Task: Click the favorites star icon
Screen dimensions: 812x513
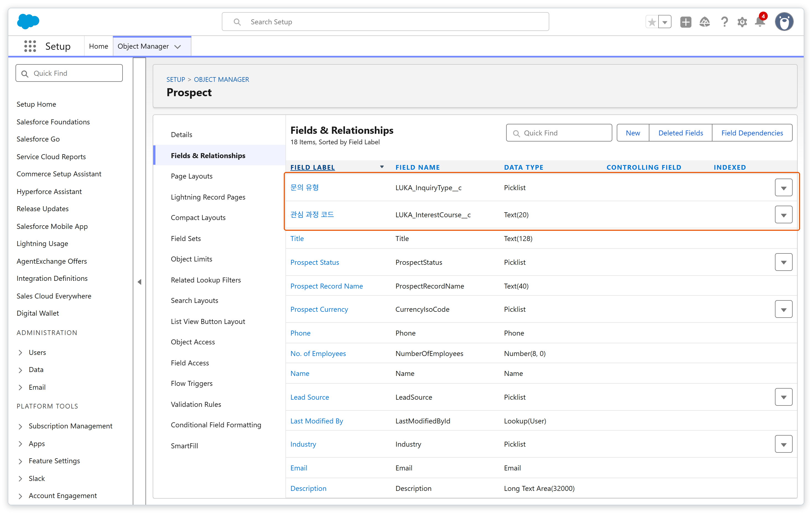Action: tap(652, 22)
